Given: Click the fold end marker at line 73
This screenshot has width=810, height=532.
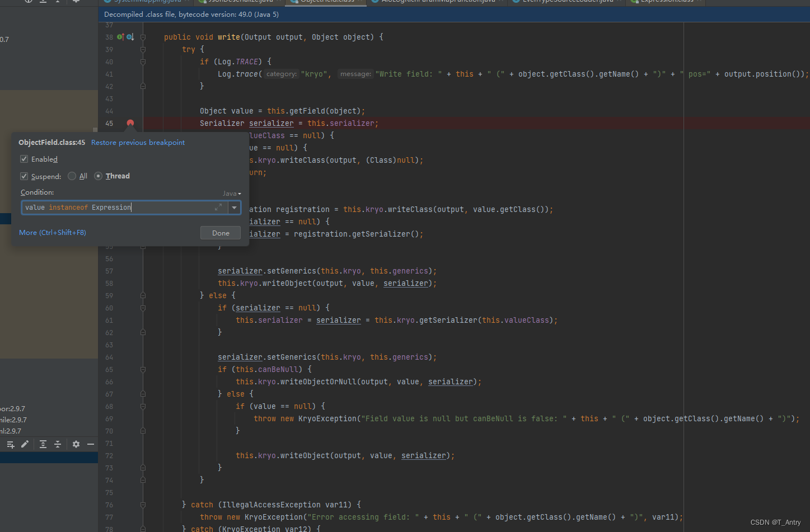Looking at the screenshot, I should tap(143, 468).
